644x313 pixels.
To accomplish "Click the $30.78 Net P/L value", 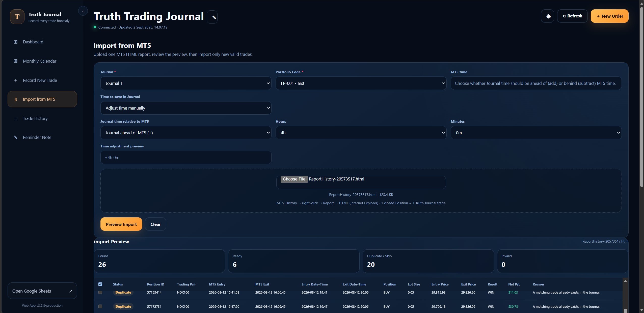I will click(513, 306).
